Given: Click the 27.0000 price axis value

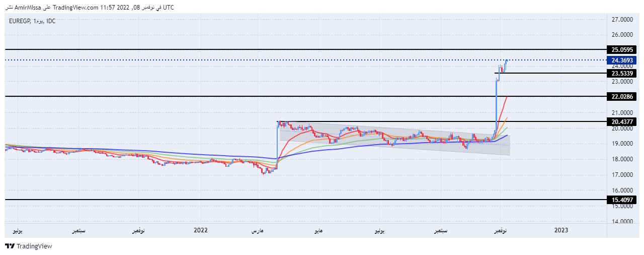Looking at the screenshot, I should coord(622,20).
